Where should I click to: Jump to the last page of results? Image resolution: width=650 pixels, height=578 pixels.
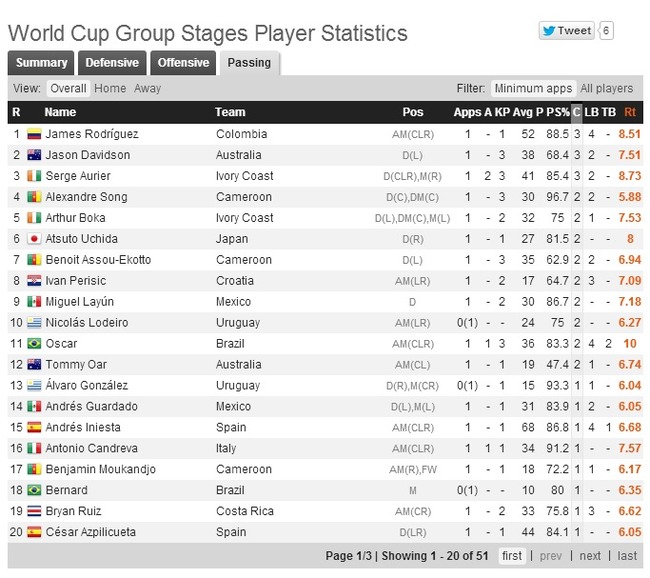click(x=627, y=556)
